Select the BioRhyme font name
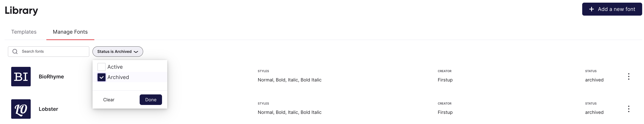This screenshot has width=644, height=124. tap(51, 77)
